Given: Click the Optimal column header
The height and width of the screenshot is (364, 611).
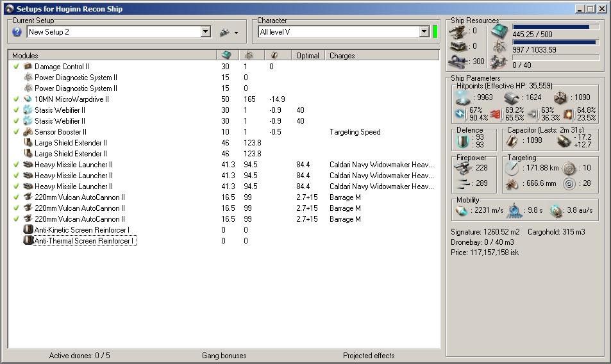Looking at the screenshot, I should pyautogui.click(x=308, y=55).
